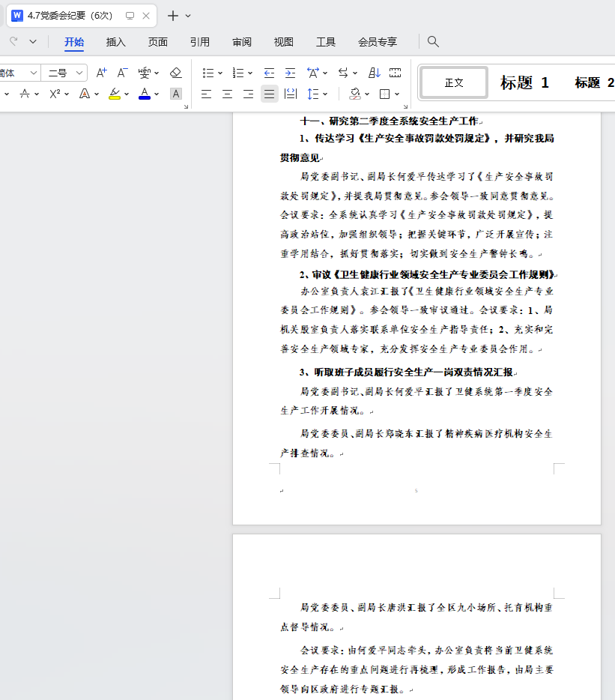Open font dialog launcher arrow
The width and height of the screenshot is (615, 700).
tap(186, 106)
